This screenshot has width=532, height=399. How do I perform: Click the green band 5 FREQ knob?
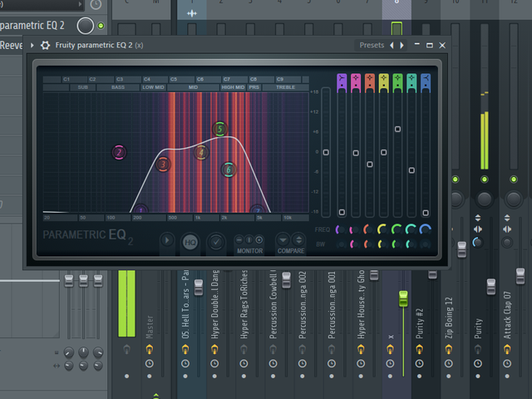pyautogui.click(x=397, y=229)
